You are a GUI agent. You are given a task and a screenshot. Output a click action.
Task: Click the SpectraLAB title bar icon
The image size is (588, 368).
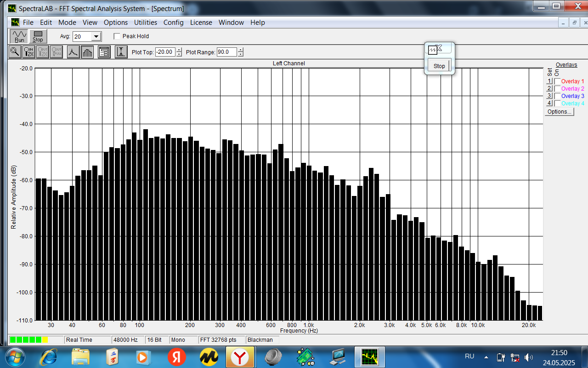click(x=12, y=8)
